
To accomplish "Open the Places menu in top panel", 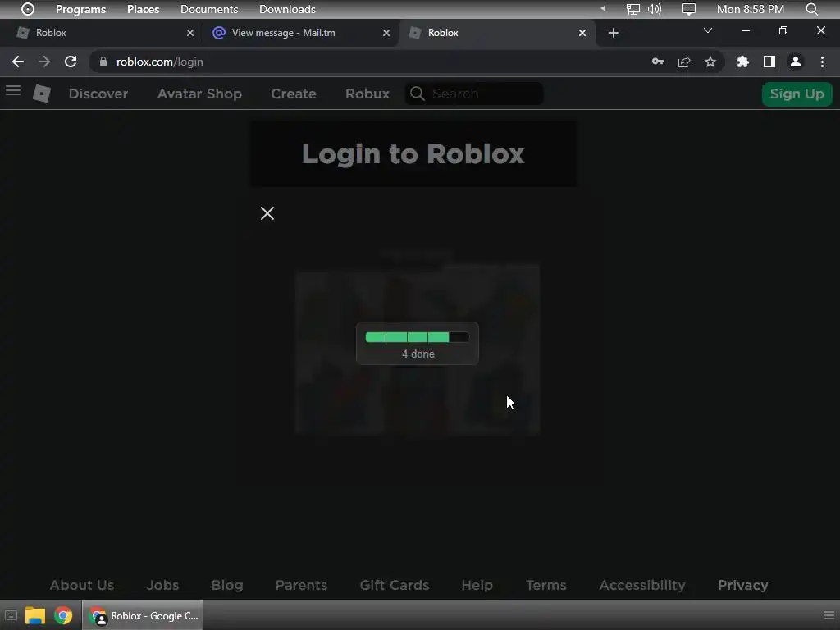I will (x=143, y=9).
